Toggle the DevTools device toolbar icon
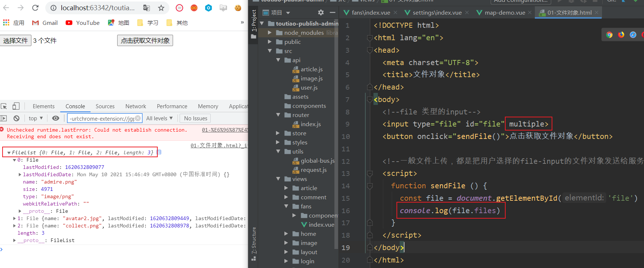Image resolution: width=644 pixels, height=268 pixels. click(16, 106)
